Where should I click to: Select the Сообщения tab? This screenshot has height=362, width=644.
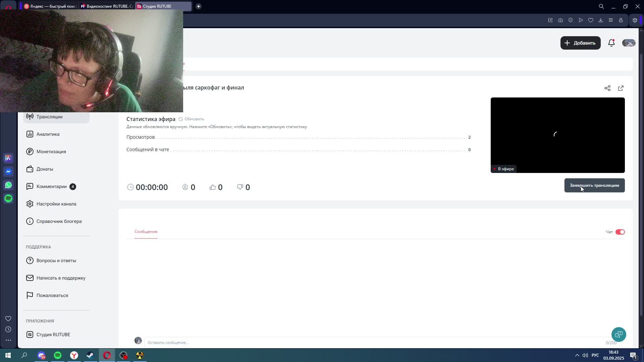tap(146, 232)
